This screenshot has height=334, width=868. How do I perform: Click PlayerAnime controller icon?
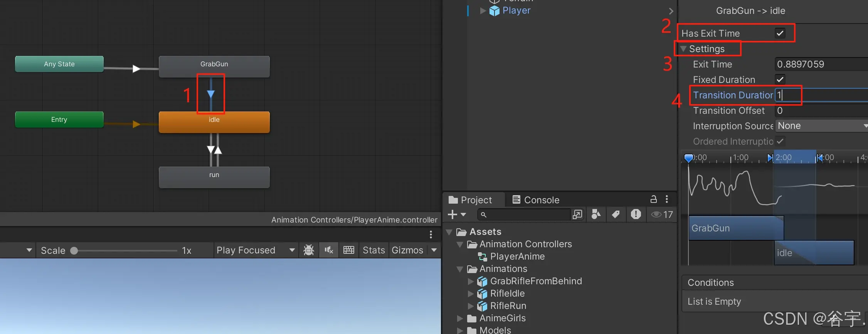(482, 257)
